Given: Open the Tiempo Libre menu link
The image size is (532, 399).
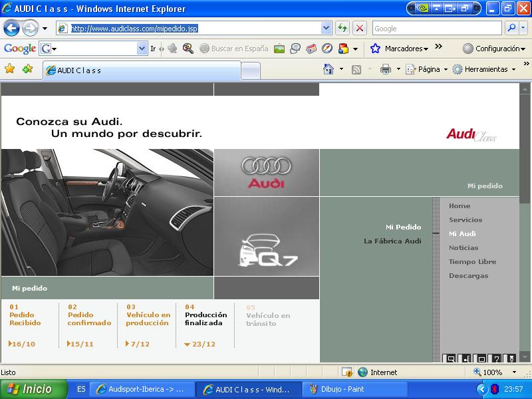Looking at the screenshot, I should point(472,261).
